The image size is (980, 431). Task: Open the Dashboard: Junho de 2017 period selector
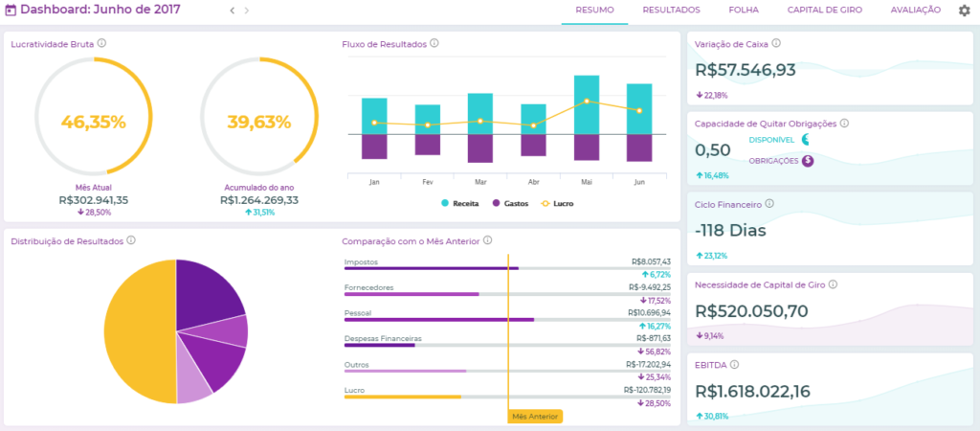100,11
